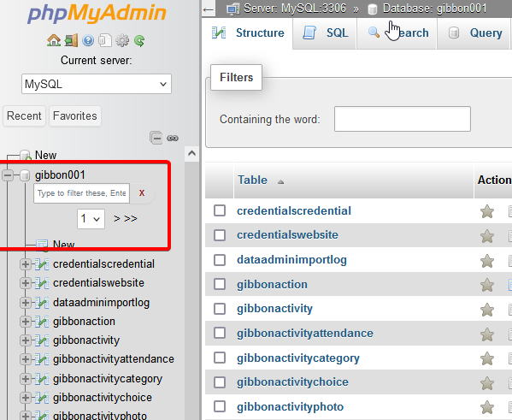Reload navigation panel with green refresh icon
Image resolution: width=512 pixels, height=420 pixels.
[139, 40]
